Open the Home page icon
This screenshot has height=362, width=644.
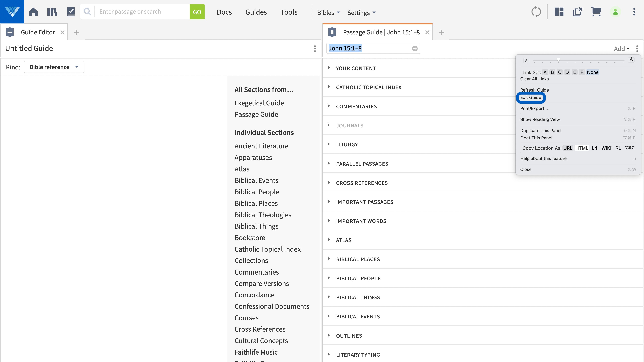(33, 12)
